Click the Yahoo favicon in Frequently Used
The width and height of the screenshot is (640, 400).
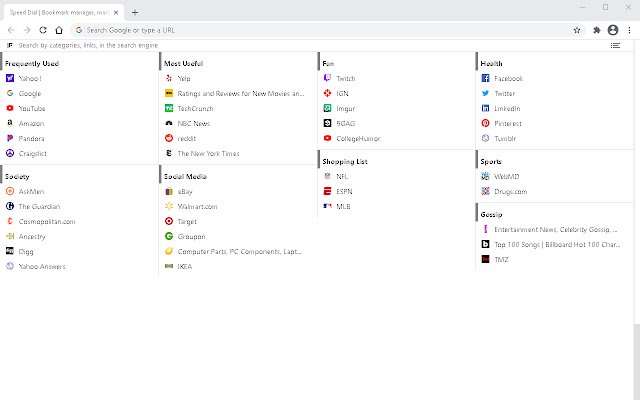(x=10, y=78)
